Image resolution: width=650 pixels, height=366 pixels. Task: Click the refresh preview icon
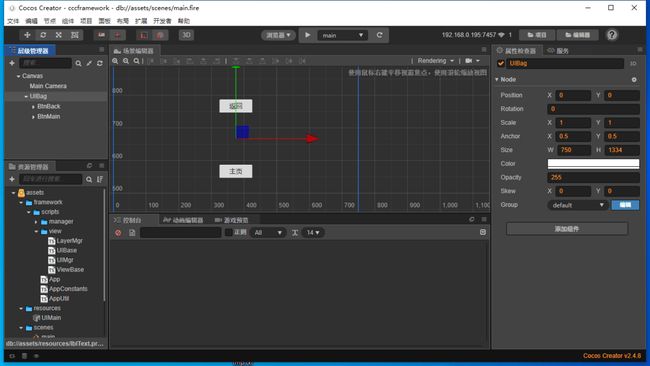point(379,35)
